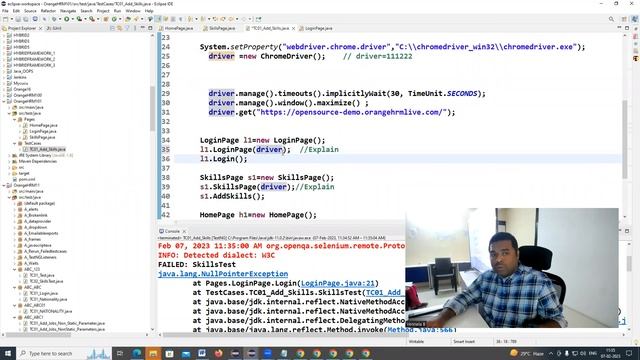The height and width of the screenshot is (360, 640).
Task: Click the green Run toolbar button
Action: 66,19
